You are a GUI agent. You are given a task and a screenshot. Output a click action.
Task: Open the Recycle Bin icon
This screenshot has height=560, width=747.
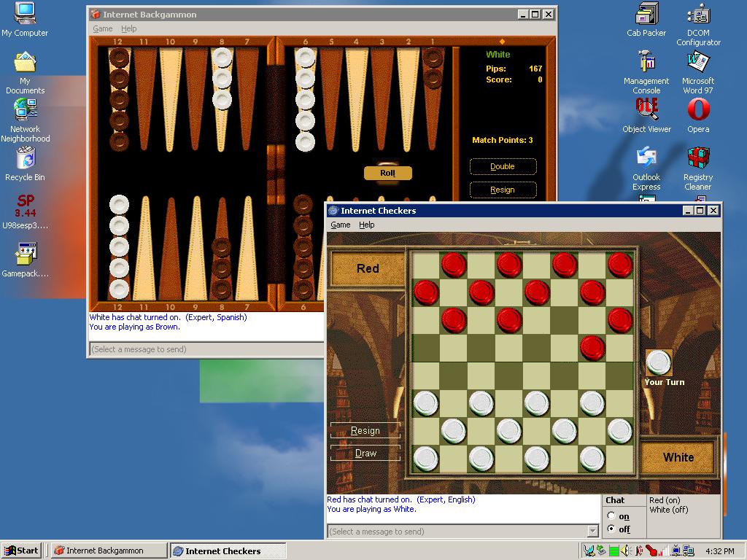25,158
